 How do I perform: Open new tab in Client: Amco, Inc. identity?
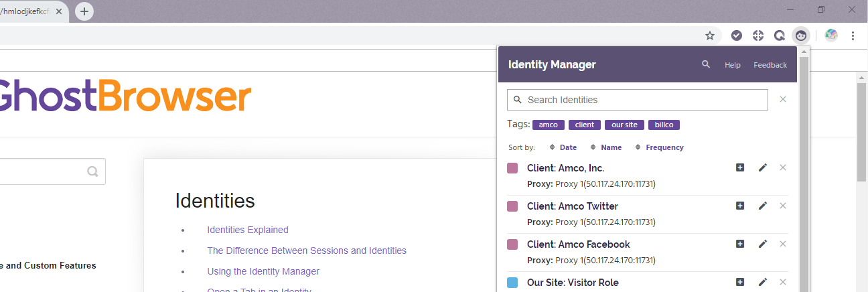point(740,167)
